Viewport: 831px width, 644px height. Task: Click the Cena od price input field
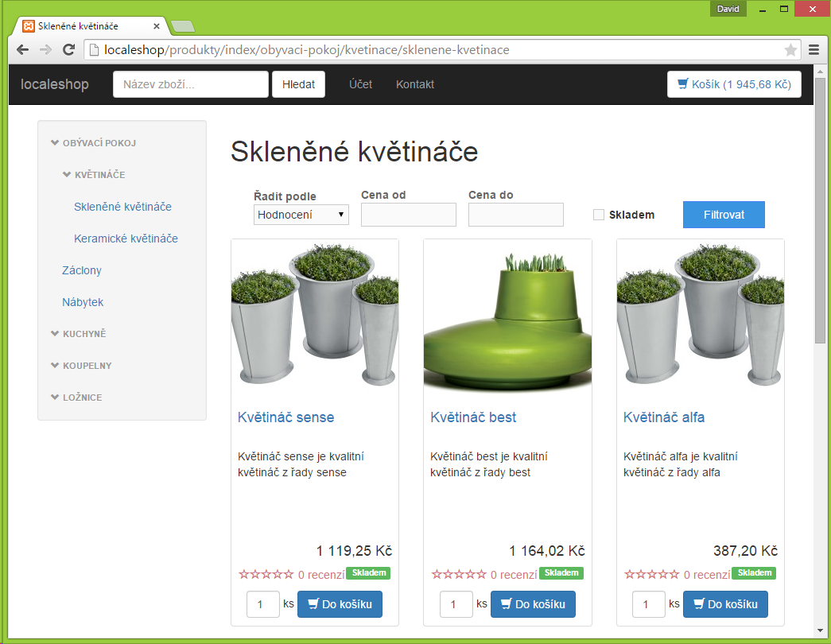coord(408,214)
